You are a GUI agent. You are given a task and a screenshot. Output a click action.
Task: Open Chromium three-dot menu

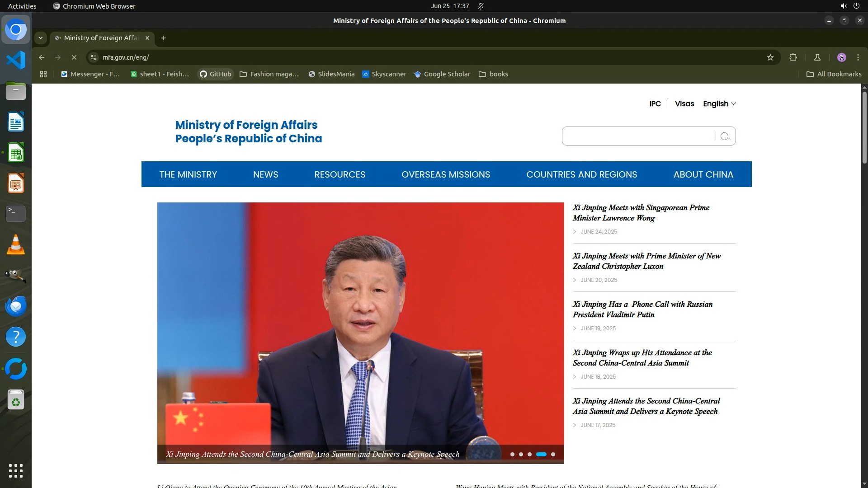(x=858, y=57)
